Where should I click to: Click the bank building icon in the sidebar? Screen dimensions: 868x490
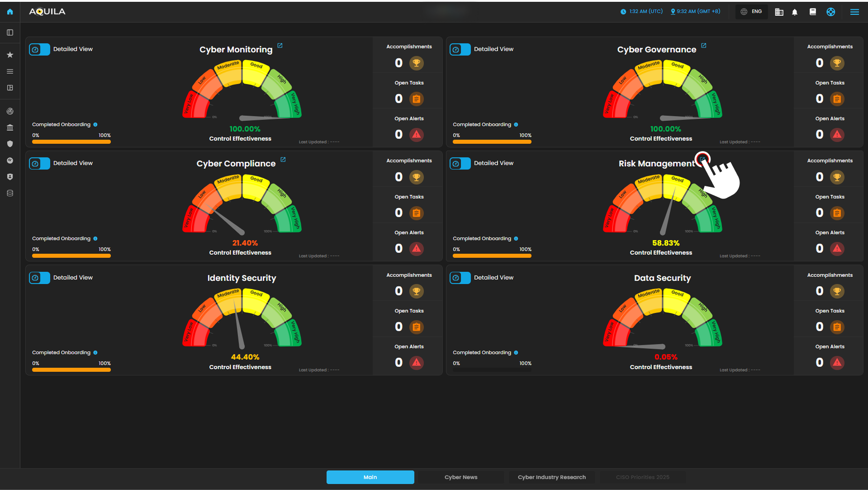click(x=10, y=128)
